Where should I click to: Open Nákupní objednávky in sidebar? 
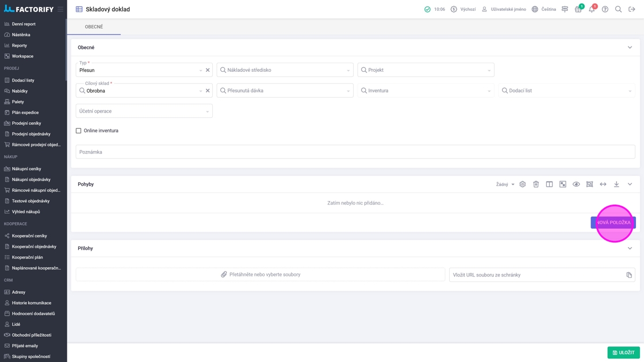tap(31, 179)
